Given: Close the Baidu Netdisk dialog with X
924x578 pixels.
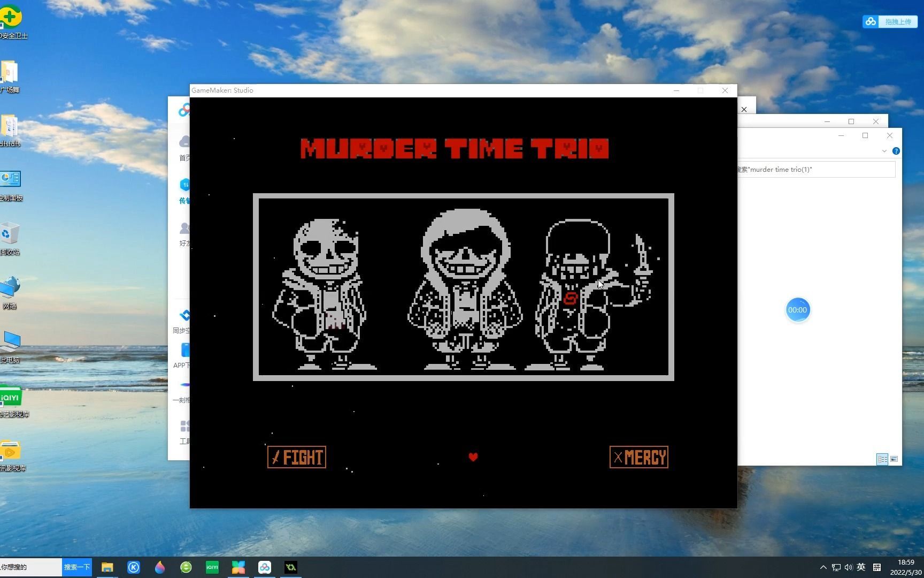Looking at the screenshot, I should point(744,109).
